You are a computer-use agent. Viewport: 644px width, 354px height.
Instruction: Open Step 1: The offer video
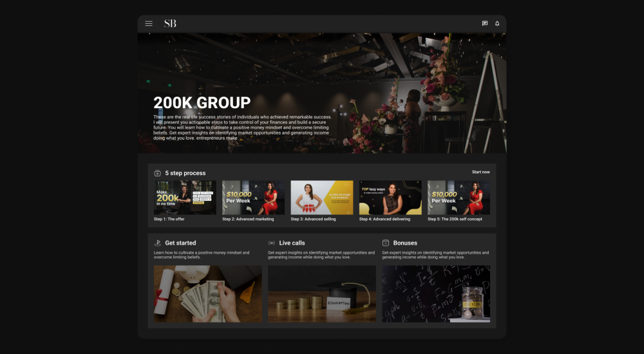[185, 198]
